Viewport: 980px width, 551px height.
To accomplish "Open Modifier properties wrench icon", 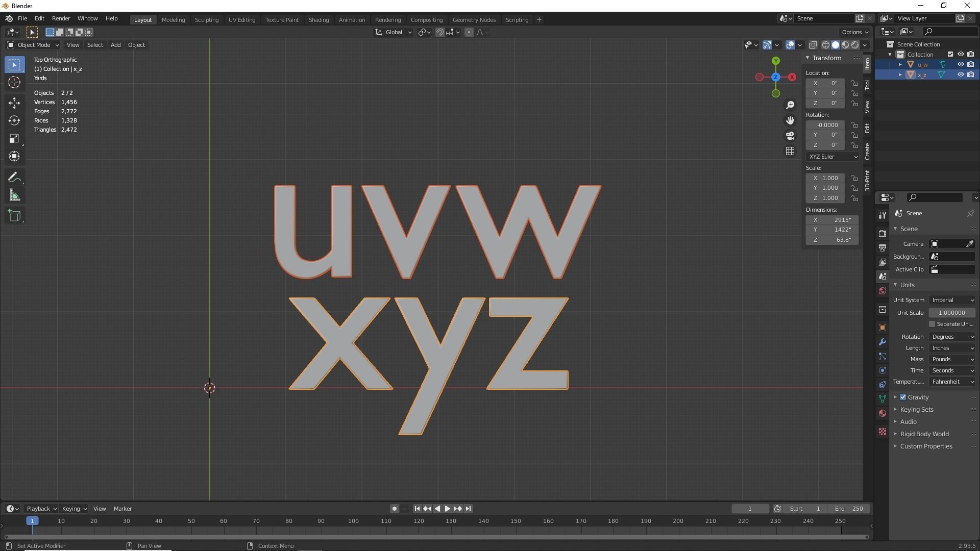I will click(883, 342).
